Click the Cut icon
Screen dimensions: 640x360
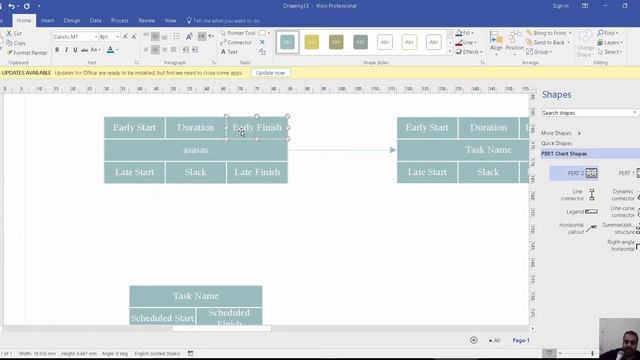[x=9, y=33]
